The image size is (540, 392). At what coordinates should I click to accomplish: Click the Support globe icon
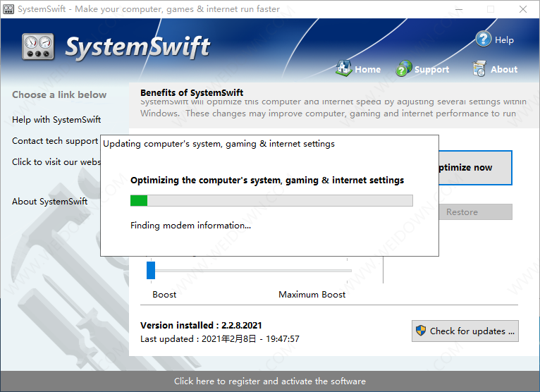(404, 68)
